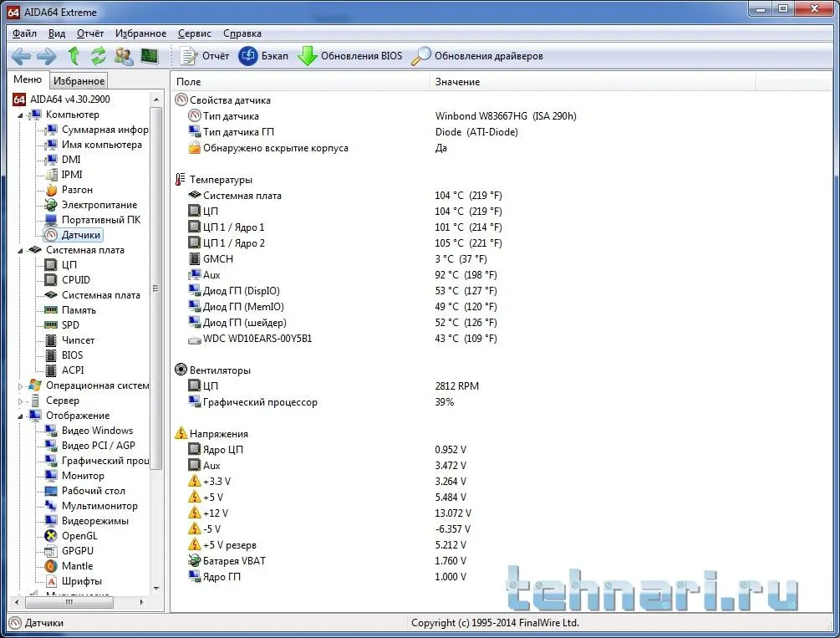Click sidebar scrollbar up arrow
Image resolution: width=840 pixels, height=638 pixels.
[156, 100]
